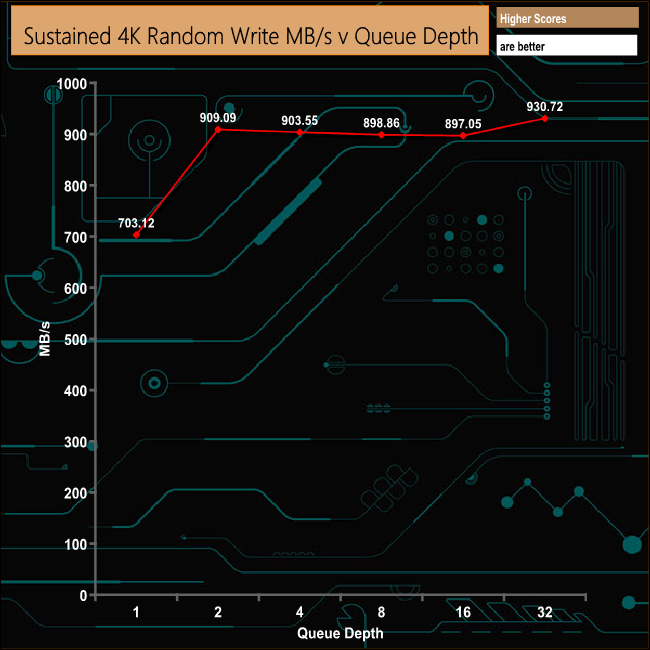This screenshot has width=650, height=650.
Task: Click the chart title Sustained 4K Random Write
Action: point(250,30)
